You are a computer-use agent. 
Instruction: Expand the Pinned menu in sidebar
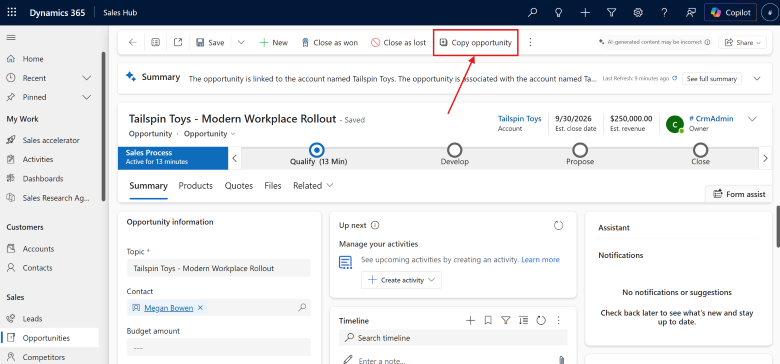pyautogui.click(x=87, y=97)
